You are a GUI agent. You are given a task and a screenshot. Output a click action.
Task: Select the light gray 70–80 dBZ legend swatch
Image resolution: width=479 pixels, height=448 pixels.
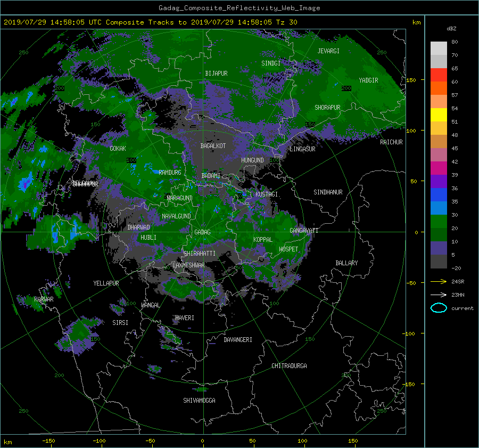coord(439,48)
